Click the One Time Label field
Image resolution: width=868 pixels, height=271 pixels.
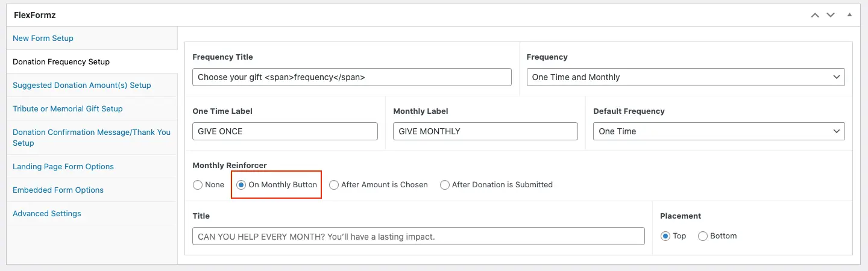tap(285, 131)
